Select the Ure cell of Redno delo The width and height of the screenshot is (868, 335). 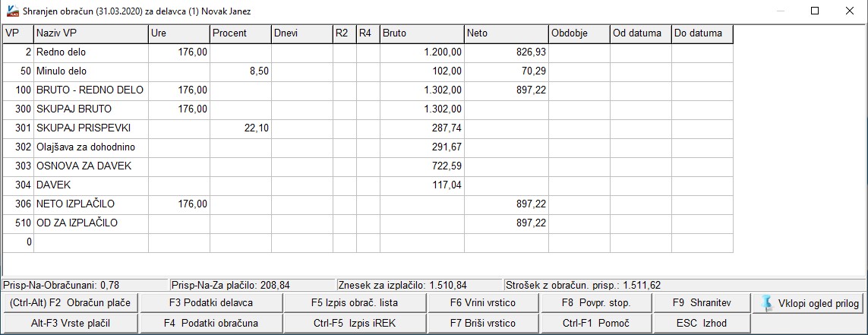[x=179, y=52]
